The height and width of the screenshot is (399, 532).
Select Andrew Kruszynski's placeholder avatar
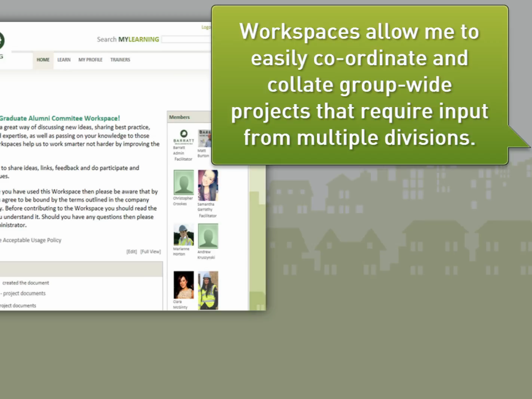click(208, 236)
